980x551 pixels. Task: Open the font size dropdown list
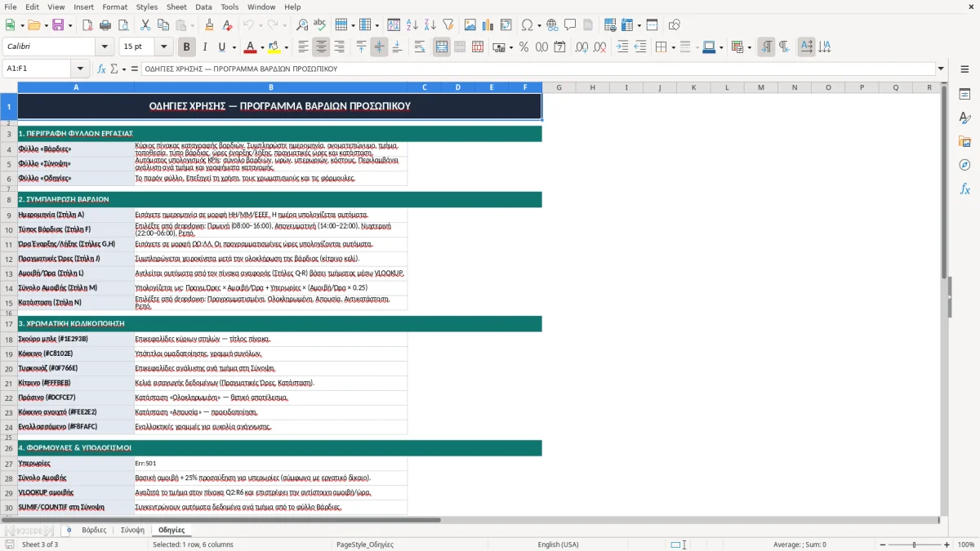(x=164, y=47)
